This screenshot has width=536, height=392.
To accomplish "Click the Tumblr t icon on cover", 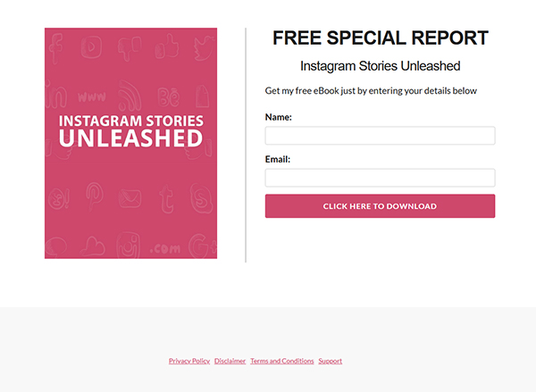I will [166, 198].
